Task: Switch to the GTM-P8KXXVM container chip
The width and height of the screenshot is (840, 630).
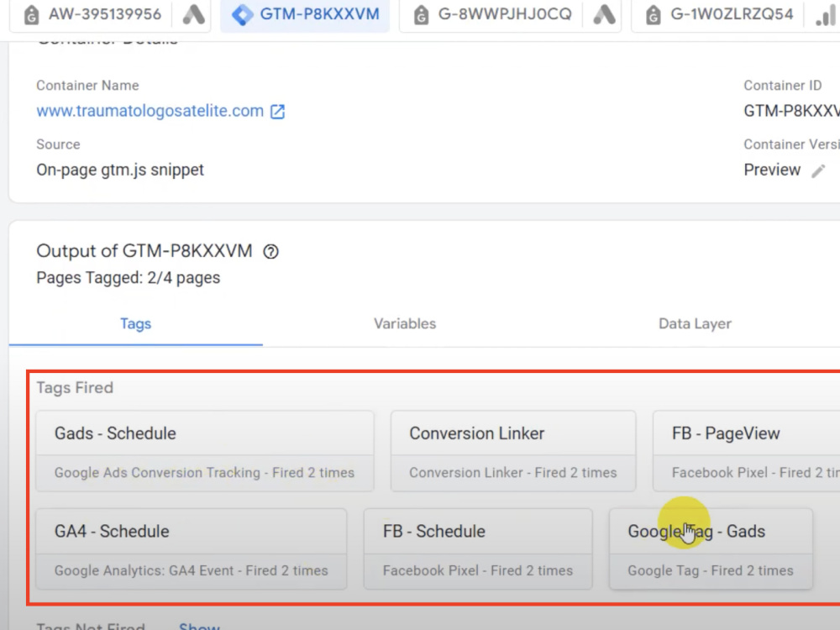Action: tap(305, 14)
